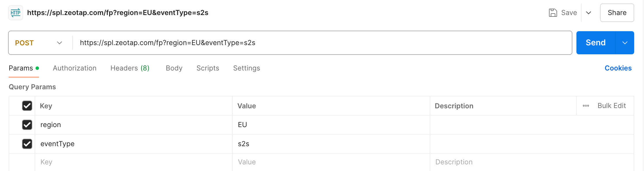Expand the Send button dropdown arrow
644x171 pixels.
[625, 43]
